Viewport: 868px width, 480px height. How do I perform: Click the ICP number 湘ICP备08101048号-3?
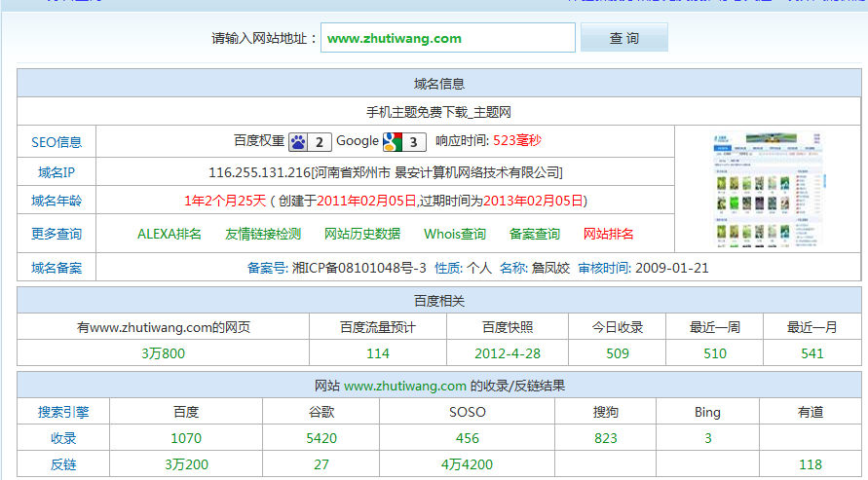pyautogui.click(x=359, y=268)
